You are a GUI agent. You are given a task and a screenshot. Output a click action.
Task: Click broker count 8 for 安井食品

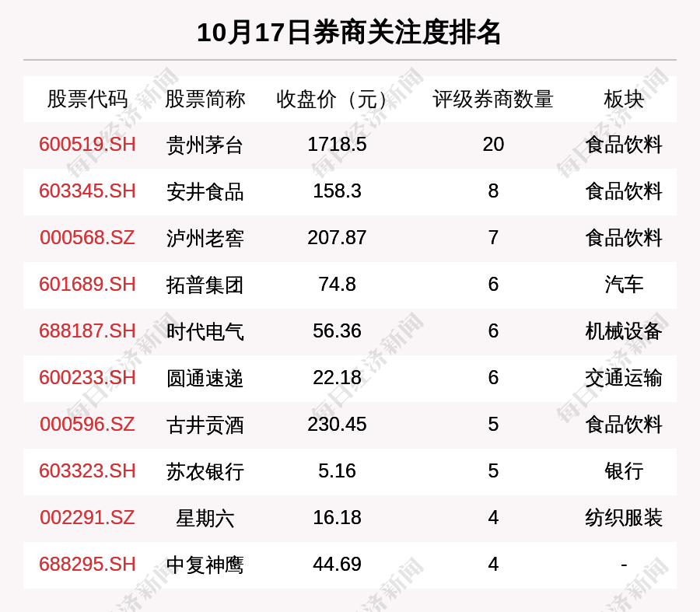point(493,191)
